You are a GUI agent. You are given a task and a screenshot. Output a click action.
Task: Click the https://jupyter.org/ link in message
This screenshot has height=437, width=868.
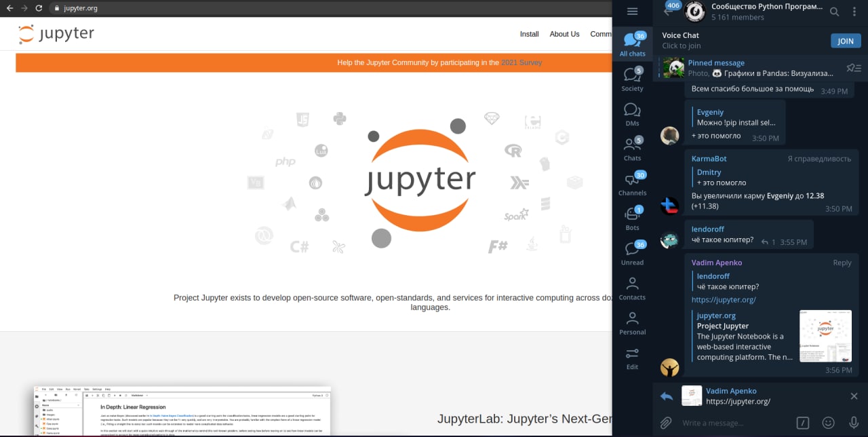pos(724,299)
